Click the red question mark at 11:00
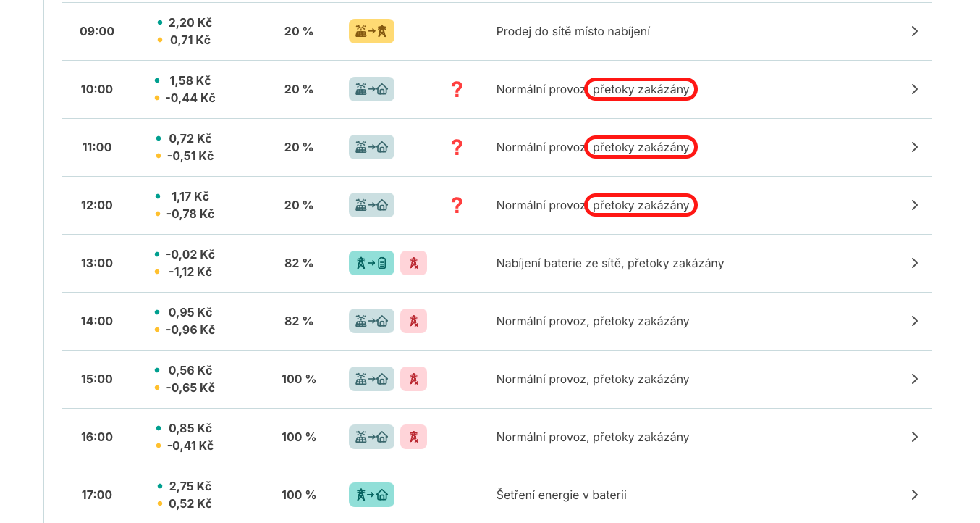980x523 pixels. coord(456,147)
